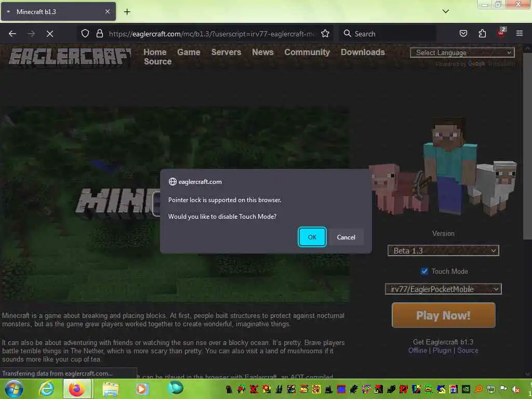532x399 pixels.
Task: Open the Community menu item
Action: 307,52
